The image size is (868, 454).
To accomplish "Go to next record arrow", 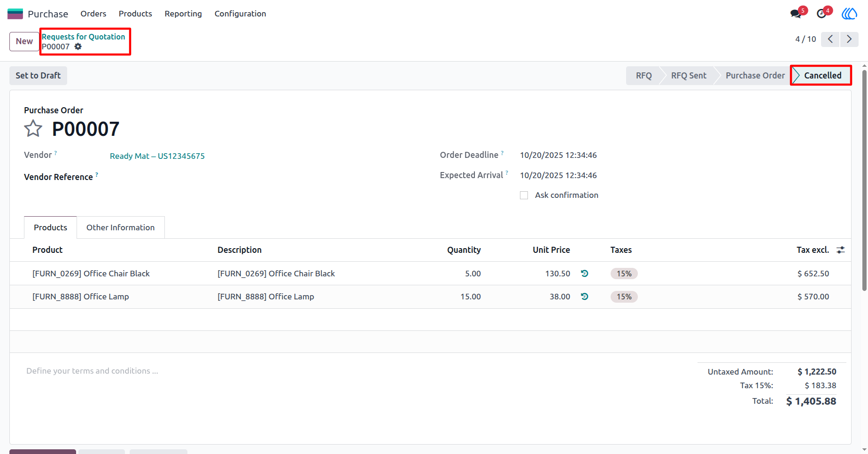I will pyautogui.click(x=849, y=39).
